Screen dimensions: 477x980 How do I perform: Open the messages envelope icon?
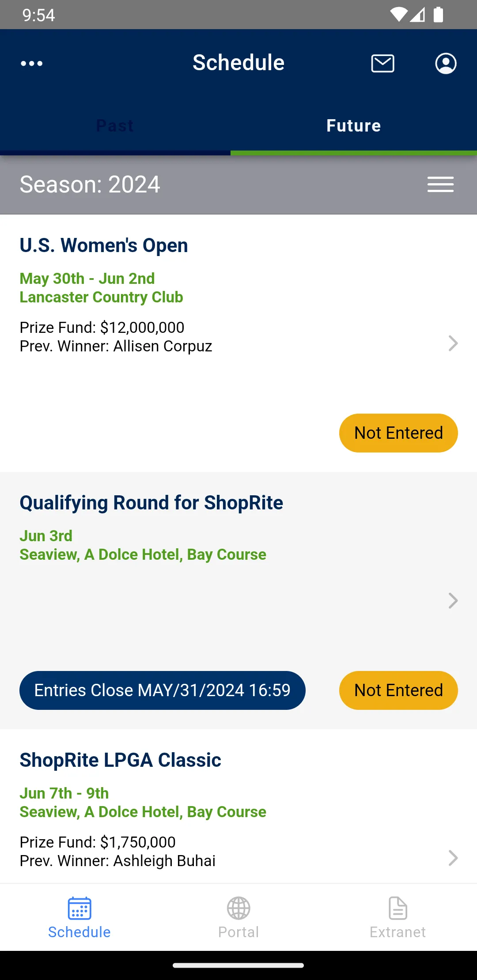tap(382, 64)
